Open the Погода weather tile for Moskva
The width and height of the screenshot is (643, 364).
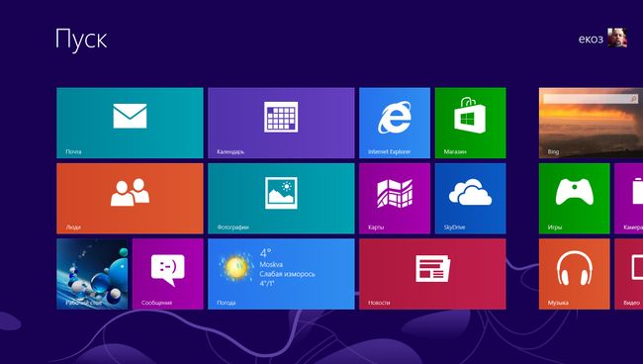pyautogui.click(x=281, y=274)
